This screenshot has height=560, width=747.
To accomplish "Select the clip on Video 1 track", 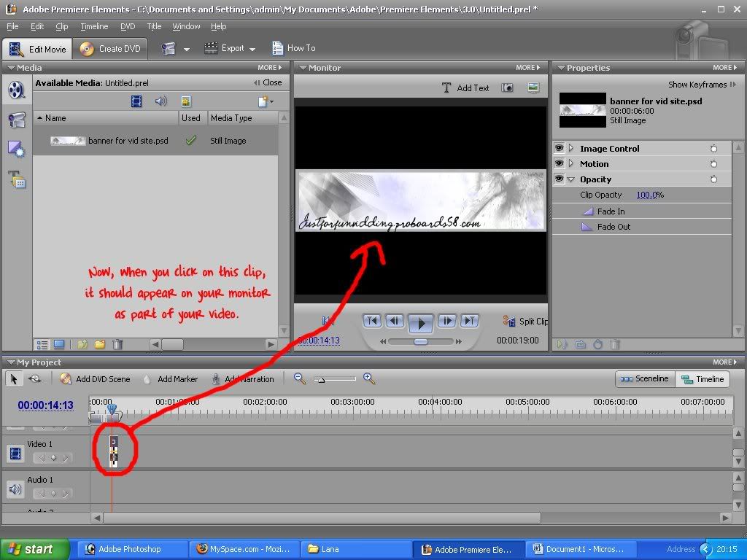I will [113, 451].
